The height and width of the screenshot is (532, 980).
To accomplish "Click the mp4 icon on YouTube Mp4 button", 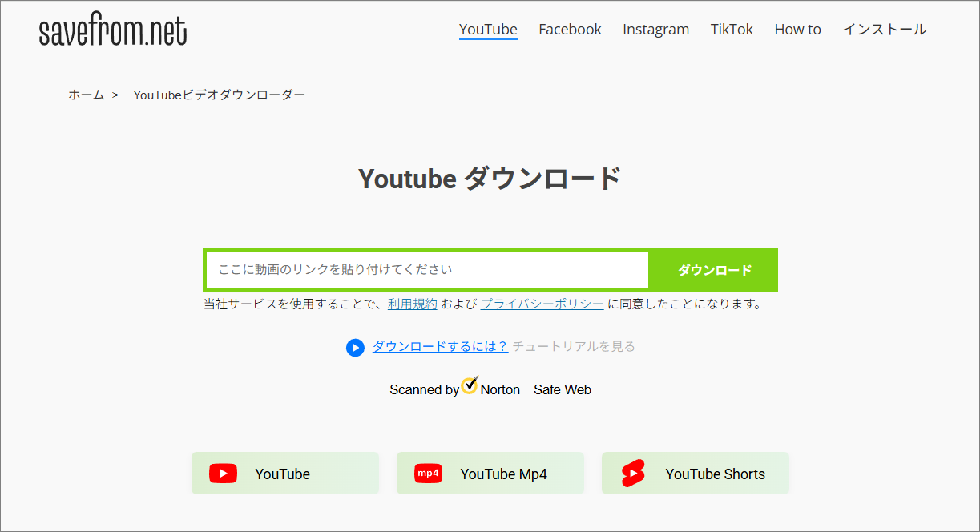I will [427, 473].
